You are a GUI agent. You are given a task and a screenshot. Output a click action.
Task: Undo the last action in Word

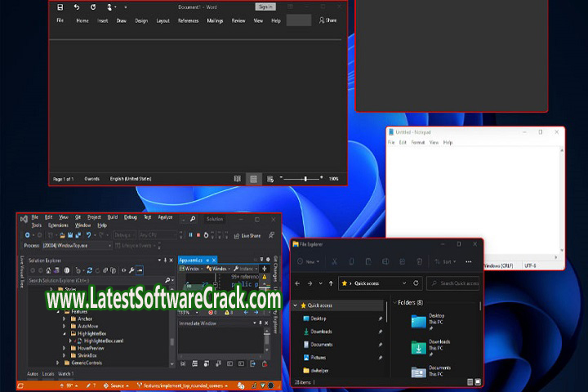point(77,7)
